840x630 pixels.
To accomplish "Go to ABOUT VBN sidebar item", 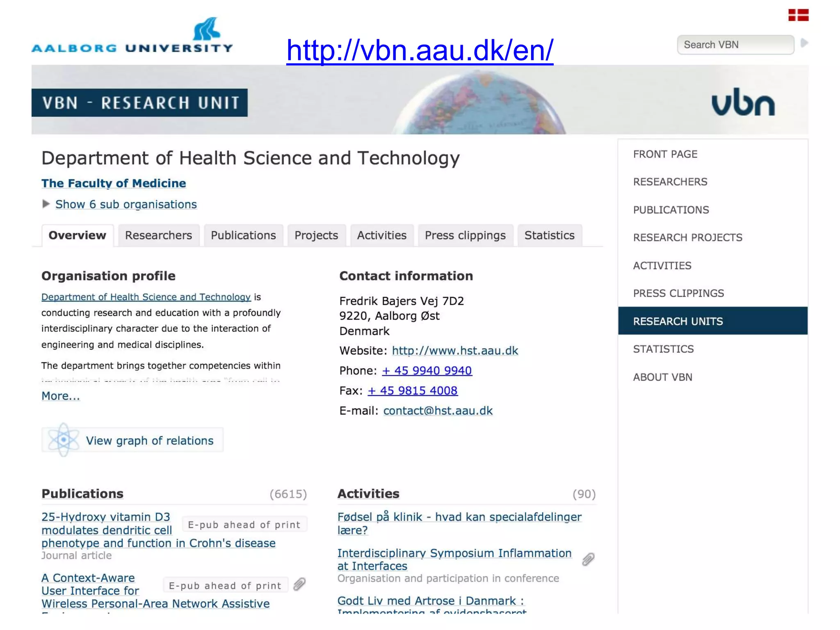I will 662,377.
